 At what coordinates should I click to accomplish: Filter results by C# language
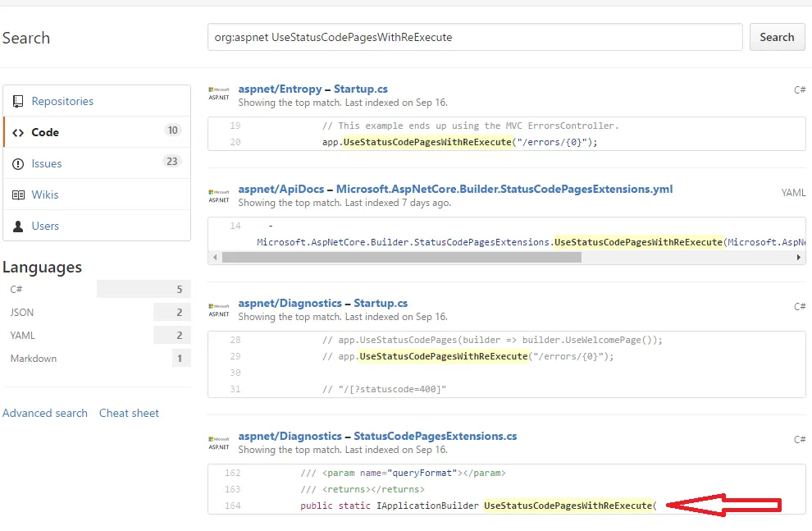click(16, 290)
